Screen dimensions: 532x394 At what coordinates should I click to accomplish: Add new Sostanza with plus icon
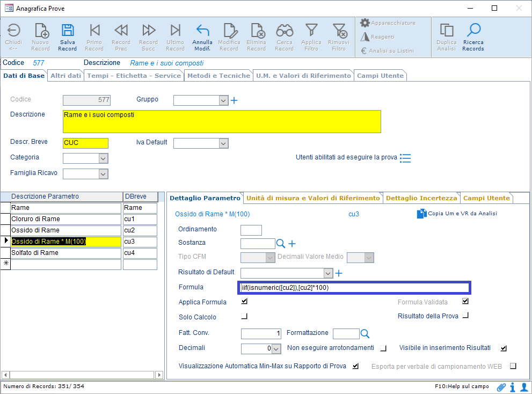292,244
